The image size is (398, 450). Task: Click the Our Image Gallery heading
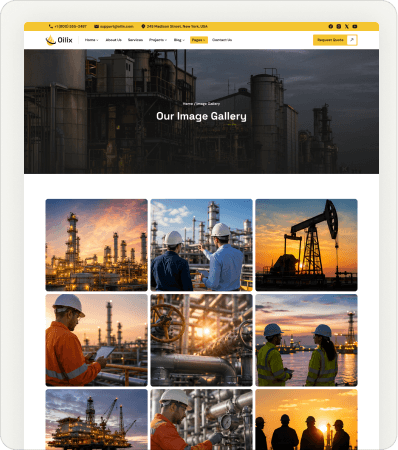[201, 116]
